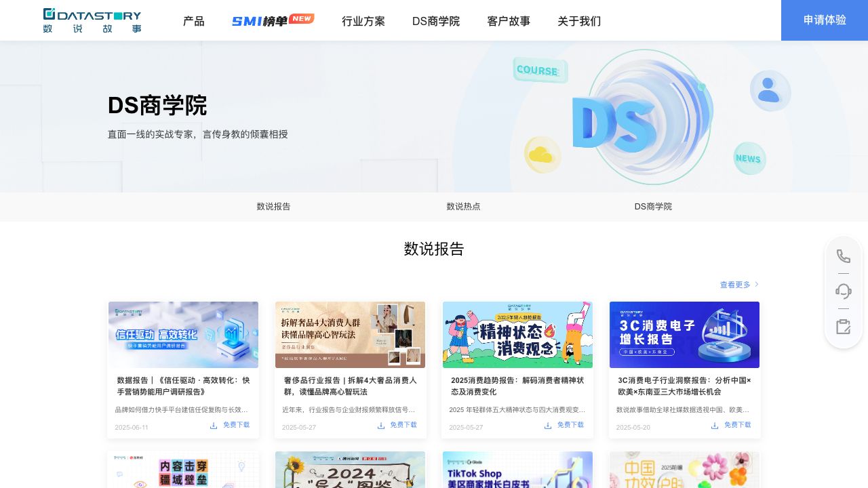Click download icon on luxury report card
This screenshot has height=488, width=868.
[381, 426]
